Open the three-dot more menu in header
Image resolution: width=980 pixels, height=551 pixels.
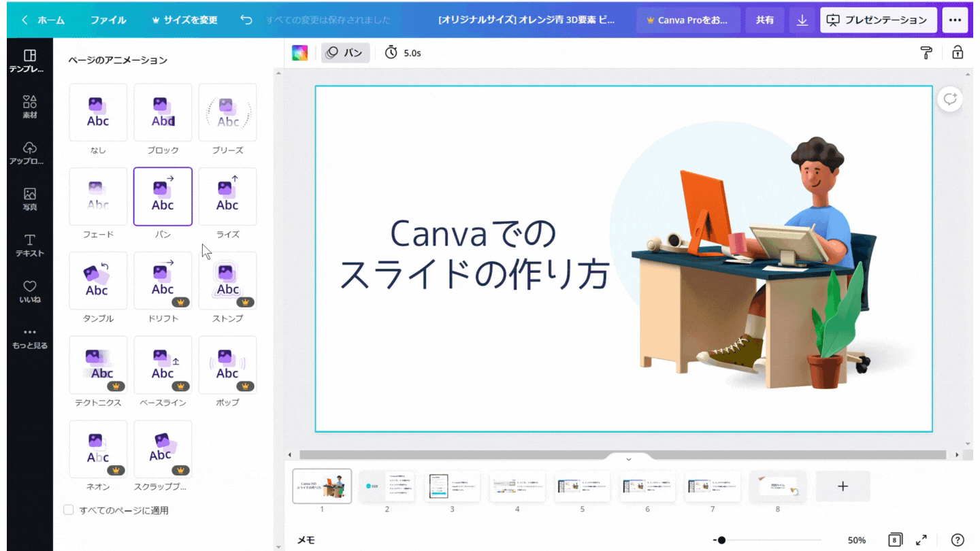click(955, 20)
